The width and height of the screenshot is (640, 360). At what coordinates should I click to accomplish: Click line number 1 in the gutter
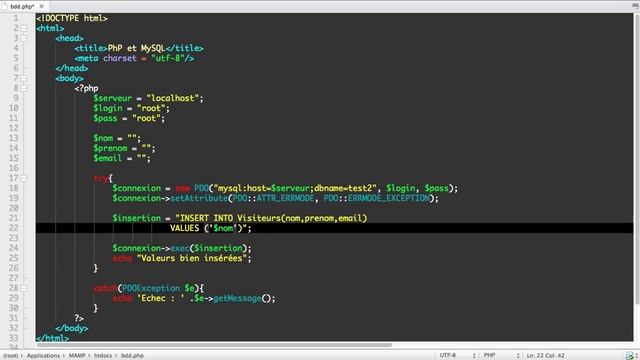(x=16, y=18)
